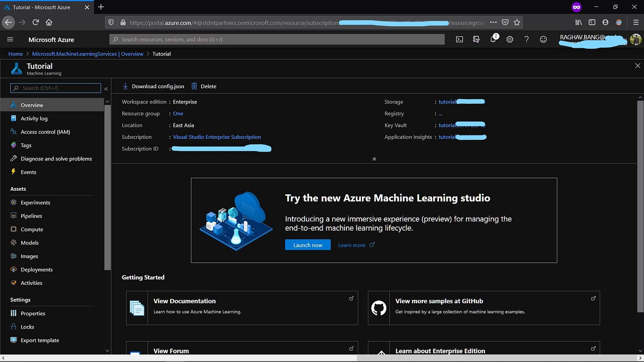Open the portal settings gear

point(510,40)
